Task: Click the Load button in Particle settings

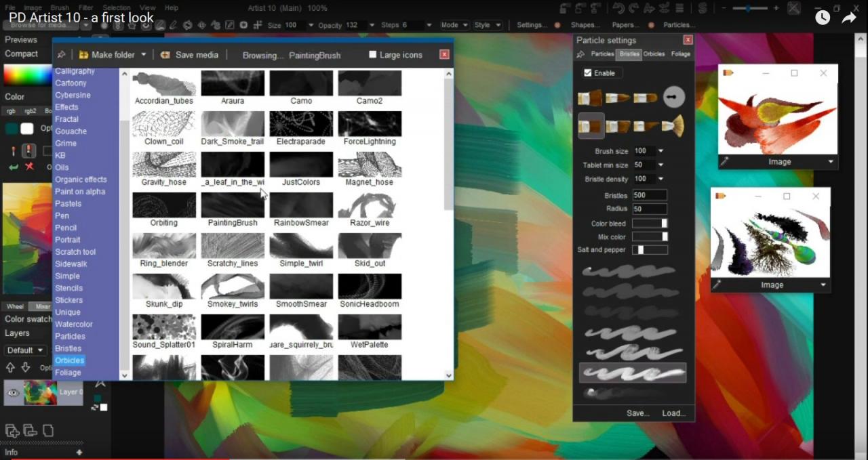Action: [x=672, y=413]
